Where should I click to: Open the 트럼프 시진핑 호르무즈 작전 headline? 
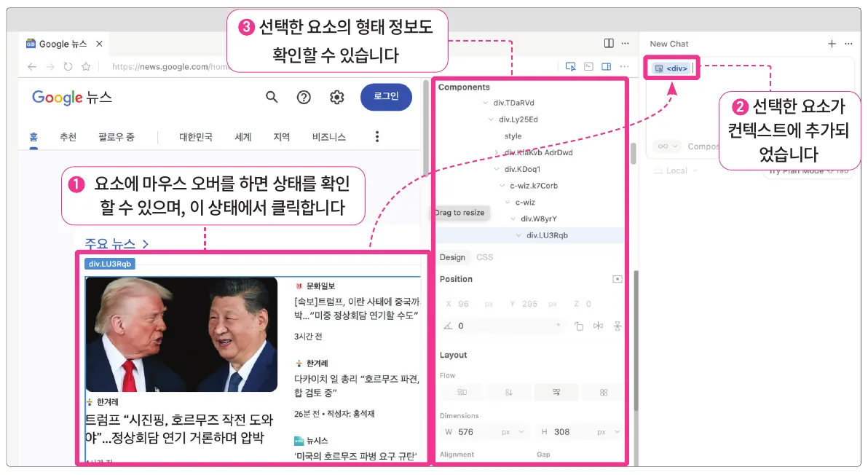point(178,428)
